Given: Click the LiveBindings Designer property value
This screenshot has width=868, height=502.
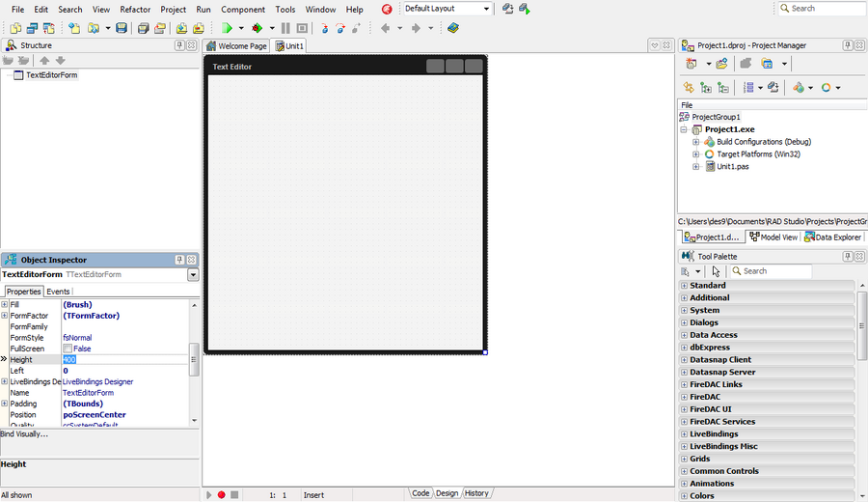Looking at the screenshot, I should 98,381.
